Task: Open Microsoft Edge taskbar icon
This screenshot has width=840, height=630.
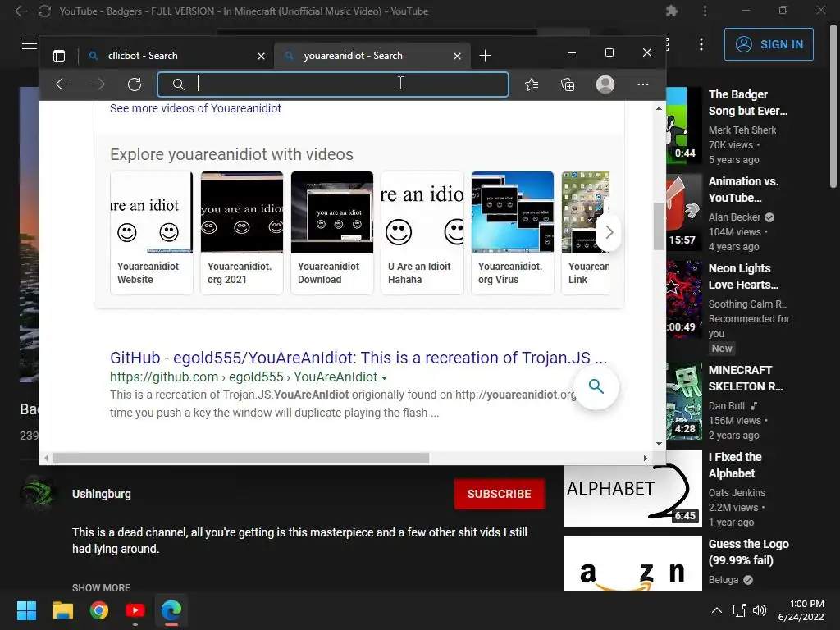Action: [171, 610]
